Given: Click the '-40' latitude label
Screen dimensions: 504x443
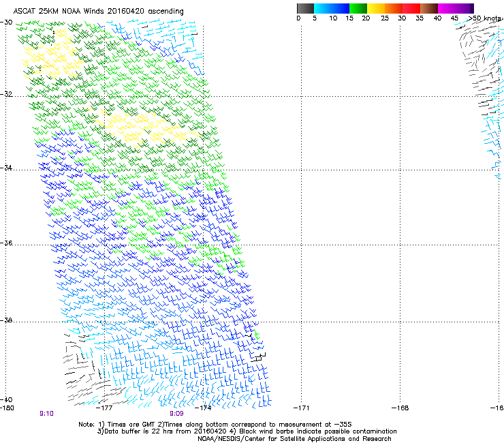Looking at the screenshot, I should [6, 399].
